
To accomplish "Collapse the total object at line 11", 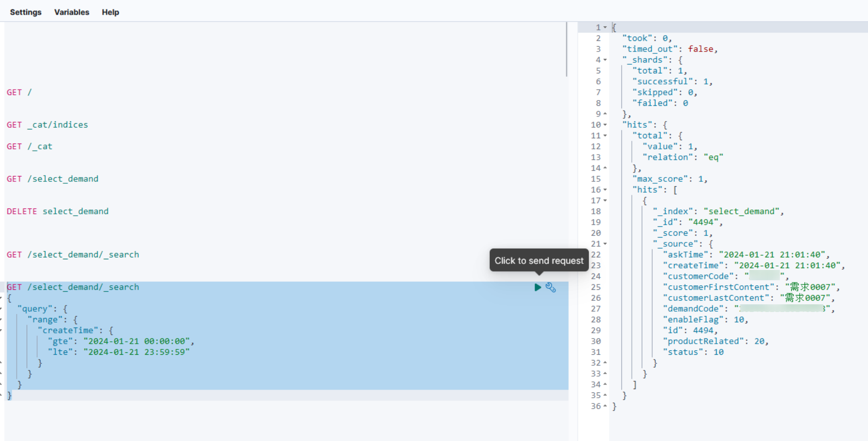I will [605, 136].
